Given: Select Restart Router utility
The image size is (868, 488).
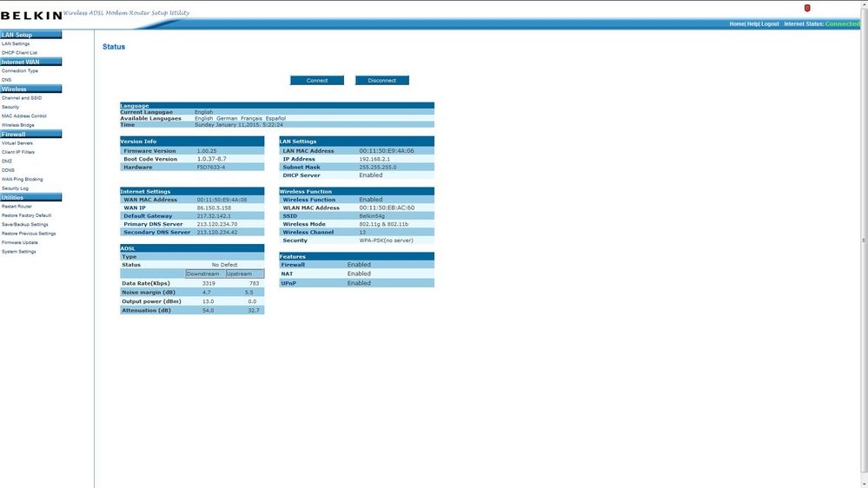Looking at the screenshot, I should (x=17, y=207).
